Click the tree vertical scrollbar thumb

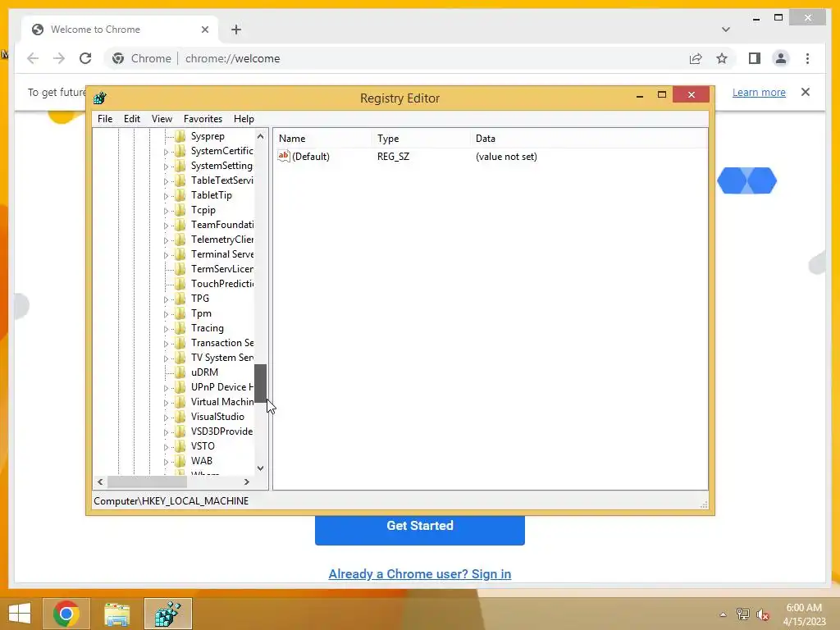point(260,383)
